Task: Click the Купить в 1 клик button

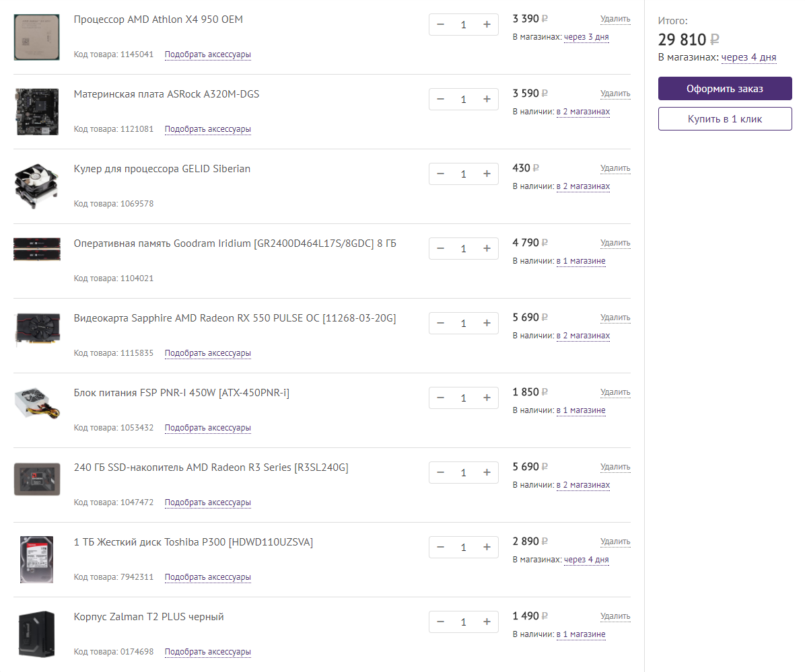Action: point(725,119)
